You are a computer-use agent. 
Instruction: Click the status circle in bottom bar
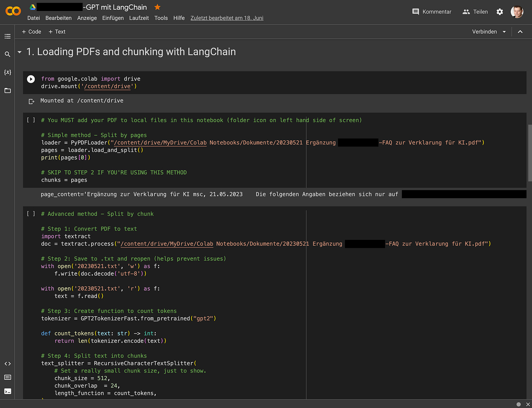(518, 404)
